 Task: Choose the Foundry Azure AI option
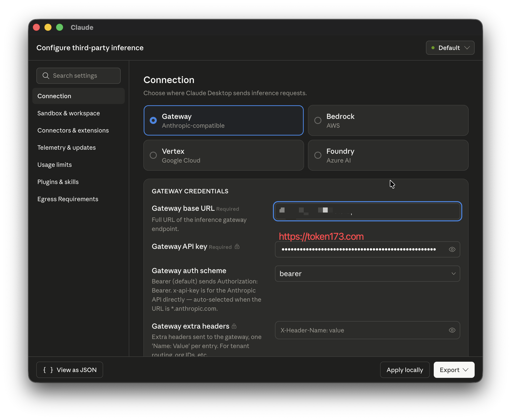pos(388,155)
